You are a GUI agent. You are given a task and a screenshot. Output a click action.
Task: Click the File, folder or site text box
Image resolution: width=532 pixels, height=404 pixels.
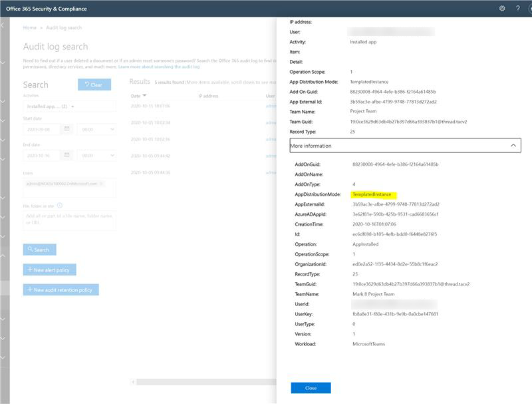coord(69,220)
